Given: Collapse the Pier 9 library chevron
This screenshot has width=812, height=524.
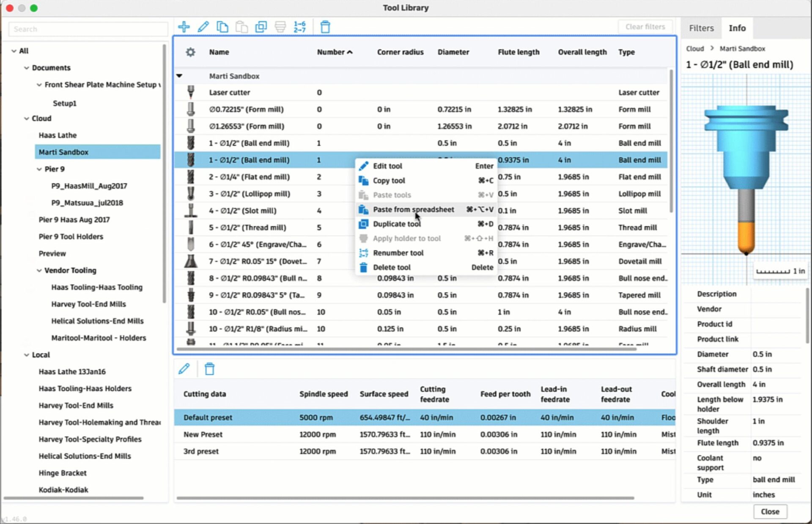Looking at the screenshot, I should 39,169.
